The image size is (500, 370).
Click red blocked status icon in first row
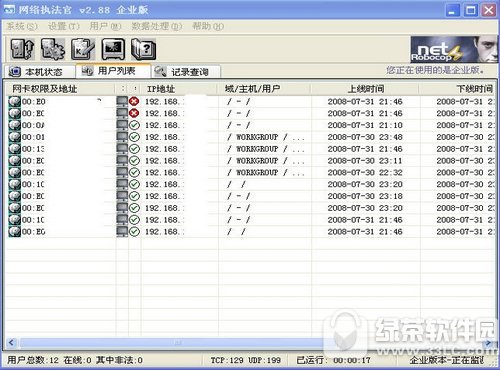[x=134, y=101]
